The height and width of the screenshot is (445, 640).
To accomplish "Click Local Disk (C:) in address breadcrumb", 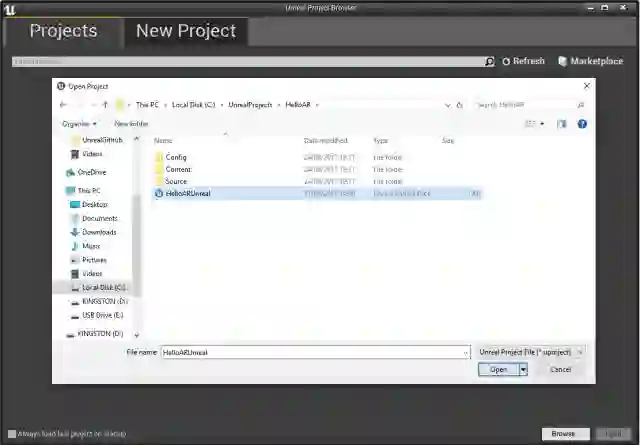I will click(193, 105).
